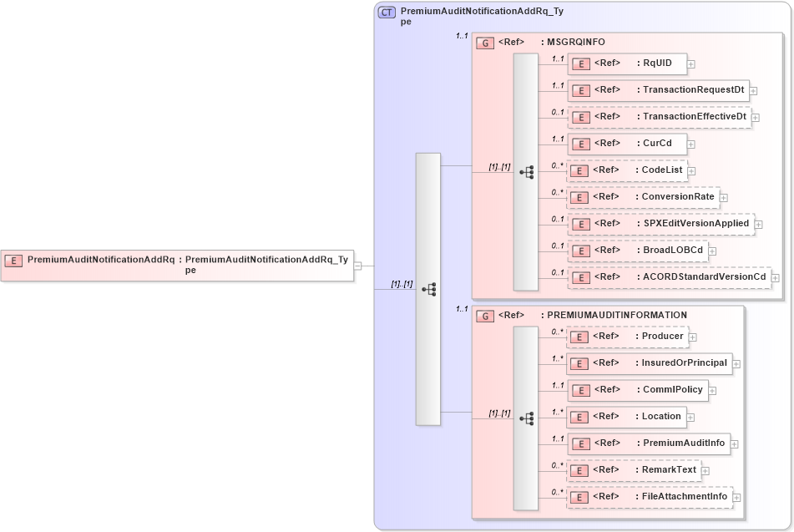
Task: Click the sequence compositor icon inside MSGRQINFO
Action: 527,170
